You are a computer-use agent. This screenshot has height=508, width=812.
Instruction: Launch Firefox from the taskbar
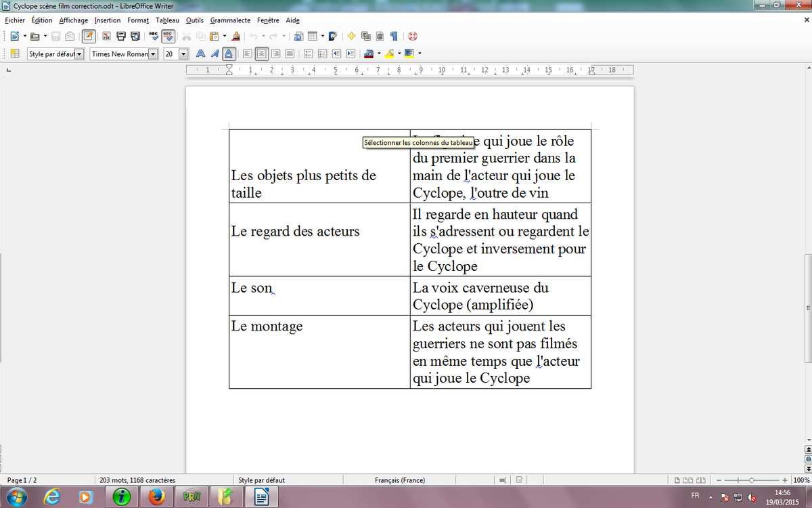(x=156, y=498)
